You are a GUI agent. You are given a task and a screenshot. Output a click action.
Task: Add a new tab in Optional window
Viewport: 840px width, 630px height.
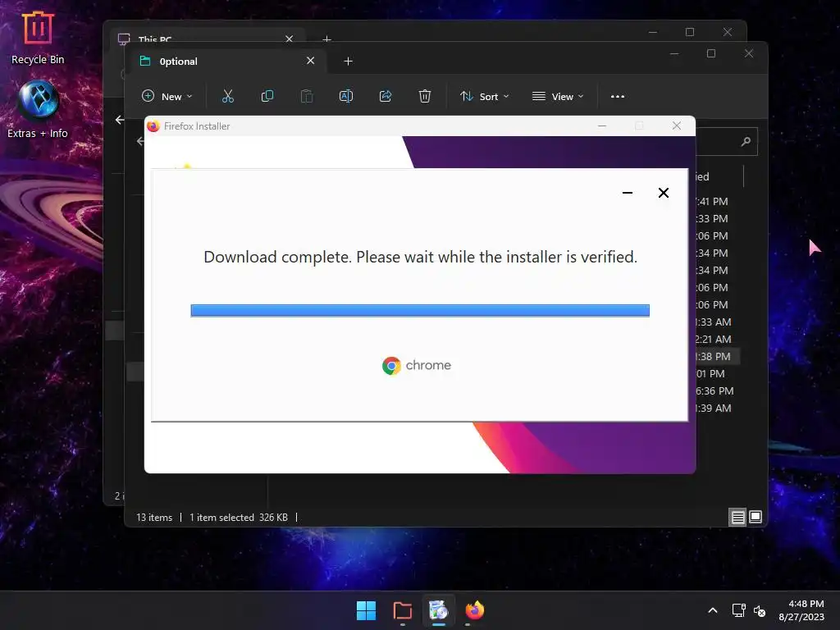pos(348,61)
